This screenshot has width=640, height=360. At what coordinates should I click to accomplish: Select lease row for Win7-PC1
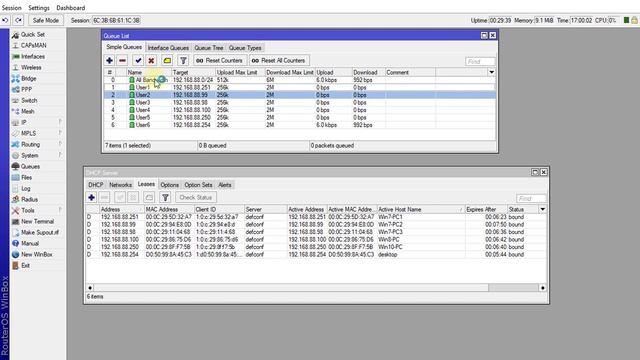316,217
